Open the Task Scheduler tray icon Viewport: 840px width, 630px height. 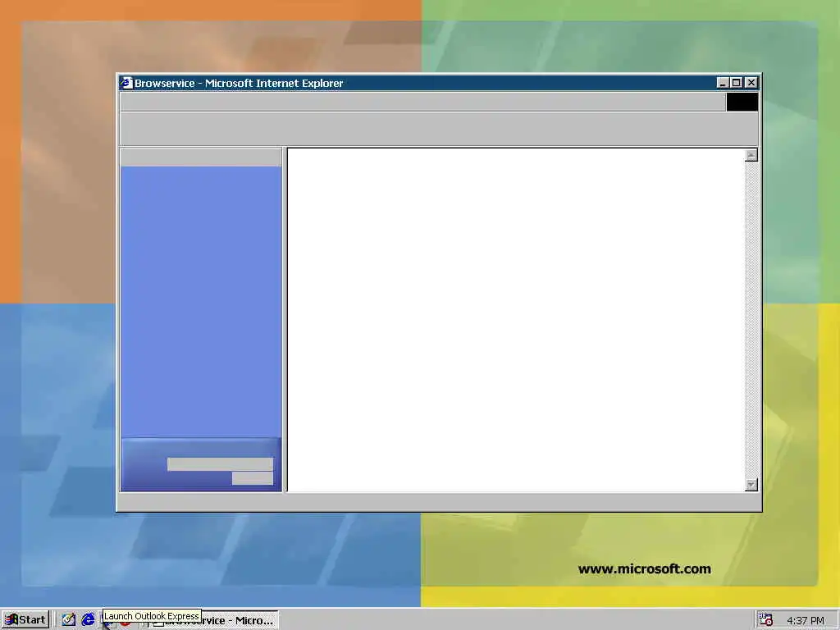coord(766,620)
